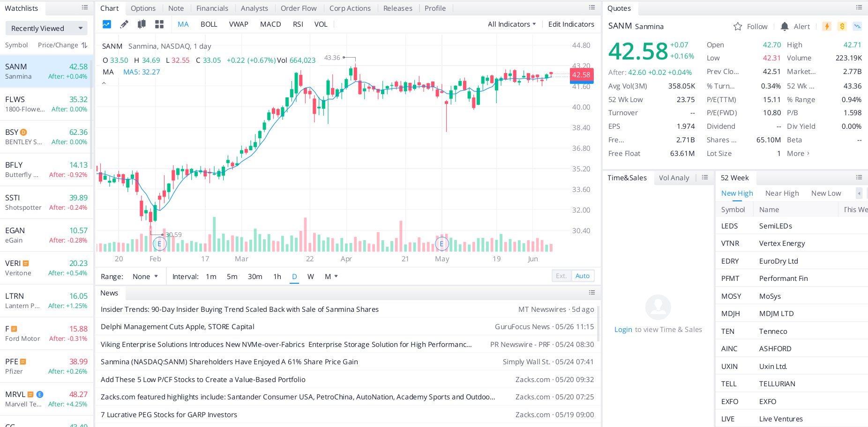Toggle the BOLL indicator
The image size is (868, 427).
(209, 24)
